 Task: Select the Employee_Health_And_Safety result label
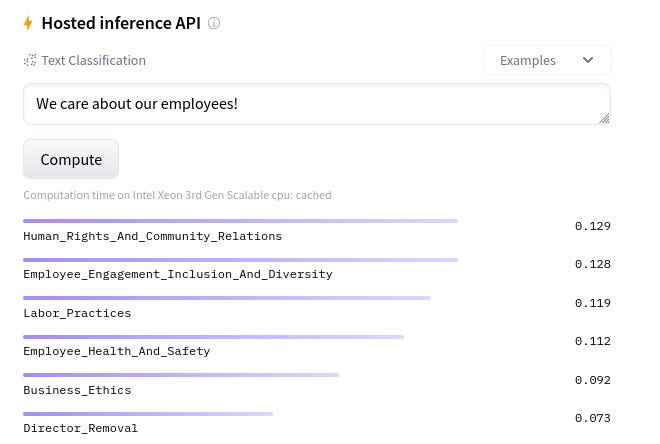pos(117,351)
